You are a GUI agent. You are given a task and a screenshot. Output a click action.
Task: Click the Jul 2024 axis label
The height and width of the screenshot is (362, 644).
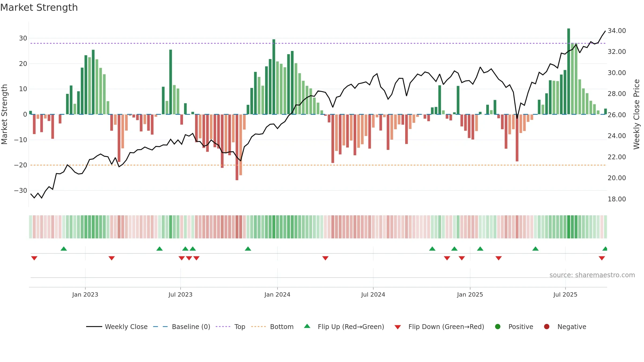(x=373, y=295)
